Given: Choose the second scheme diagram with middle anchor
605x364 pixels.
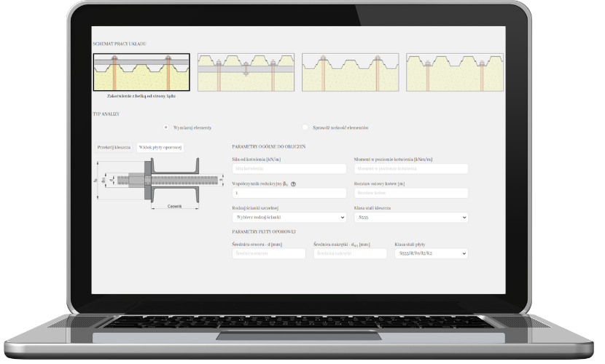Looking at the screenshot, I should (x=246, y=72).
